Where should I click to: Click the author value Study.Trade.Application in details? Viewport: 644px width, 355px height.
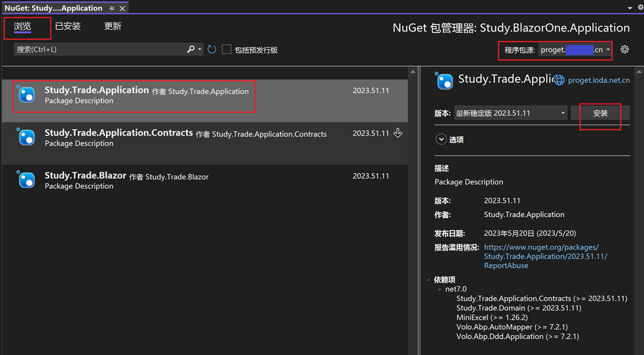click(x=524, y=215)
